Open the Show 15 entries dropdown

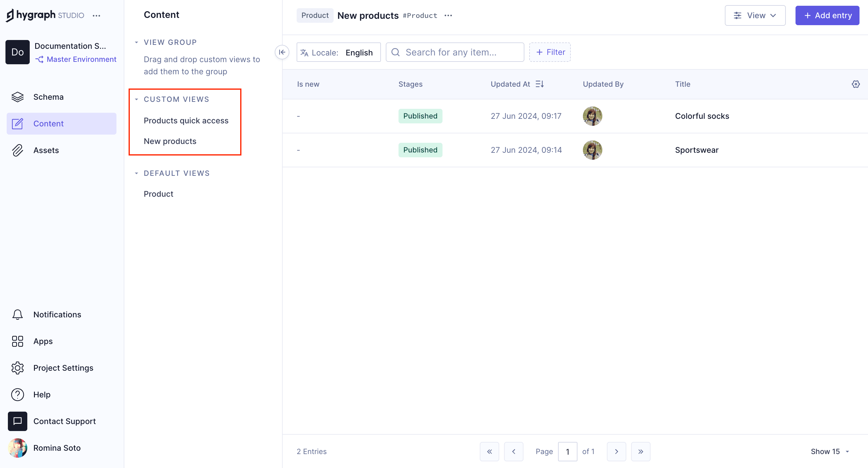(829, 451)
